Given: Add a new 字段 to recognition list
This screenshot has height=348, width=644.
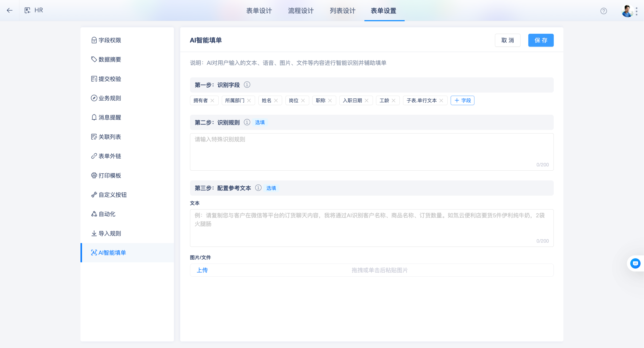Looking at the screenshot, I should (462, 101).
